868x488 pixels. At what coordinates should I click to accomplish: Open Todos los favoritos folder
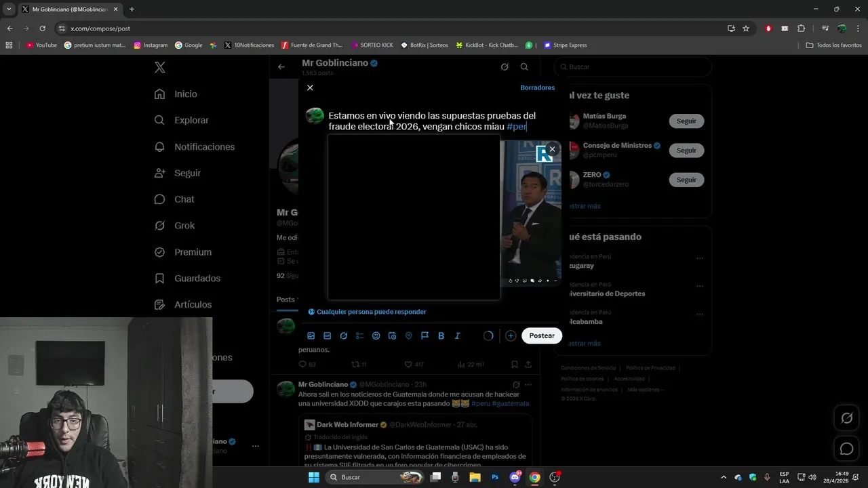(834, 45)
